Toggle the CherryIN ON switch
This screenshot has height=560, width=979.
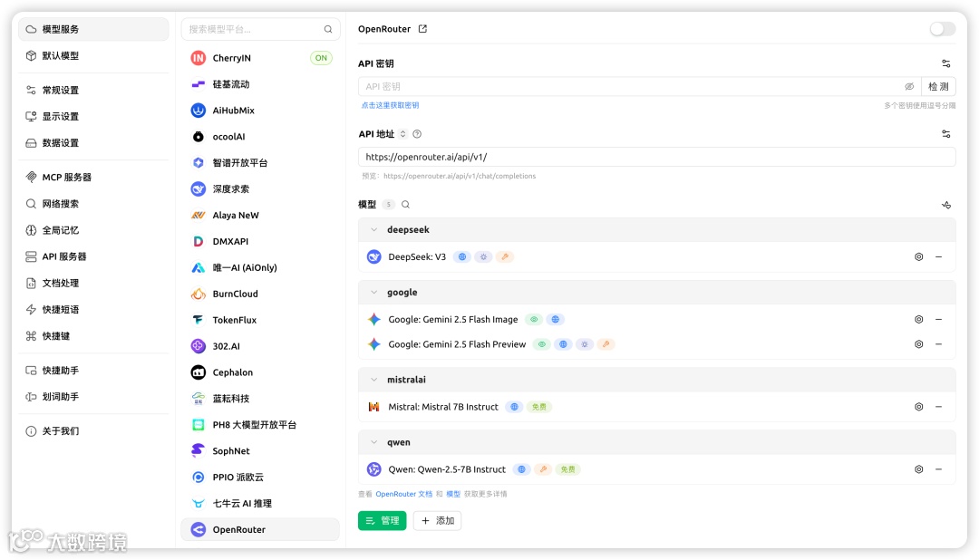pos(320,57)
